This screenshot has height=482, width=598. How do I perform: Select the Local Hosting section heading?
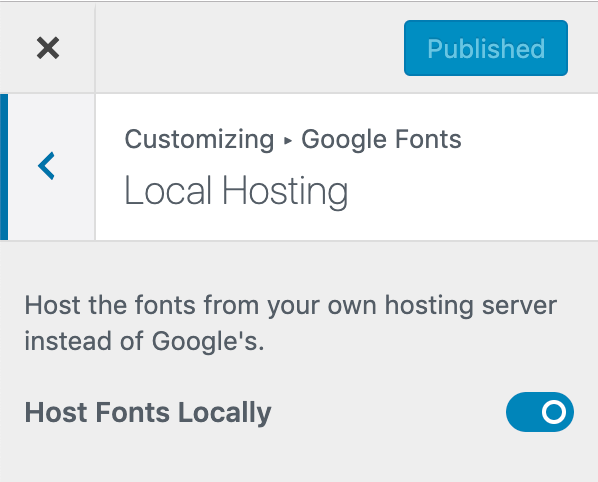(x=236, y=191)
